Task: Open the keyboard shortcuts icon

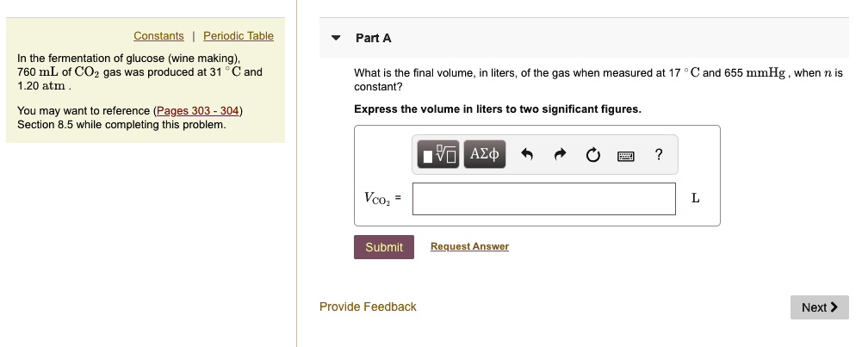Action: tap(626, 156)
